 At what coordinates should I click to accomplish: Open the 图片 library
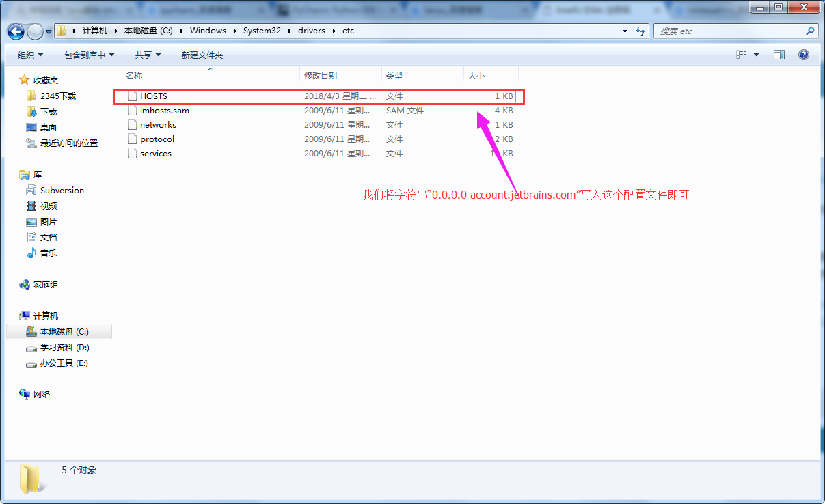49,222
